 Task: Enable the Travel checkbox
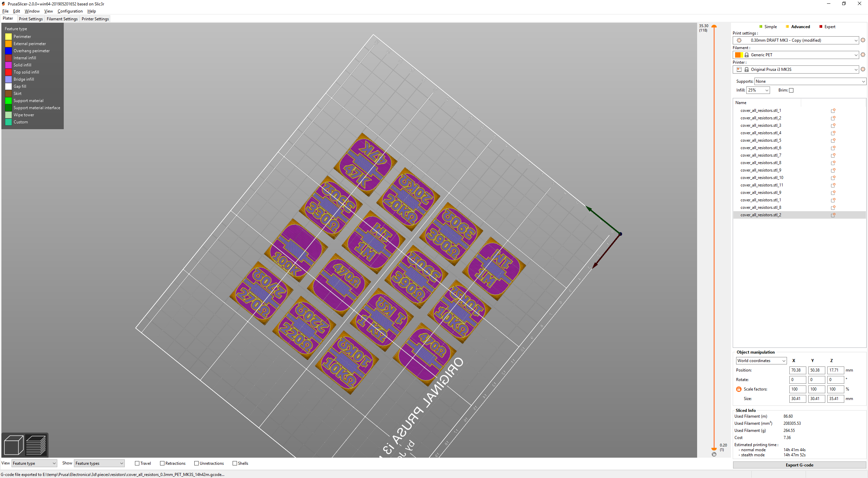[x=137, y=463]
